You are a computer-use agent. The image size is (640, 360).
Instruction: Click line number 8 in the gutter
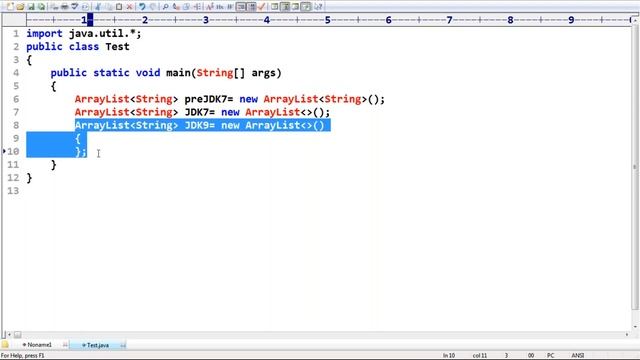tap(16, 125)
